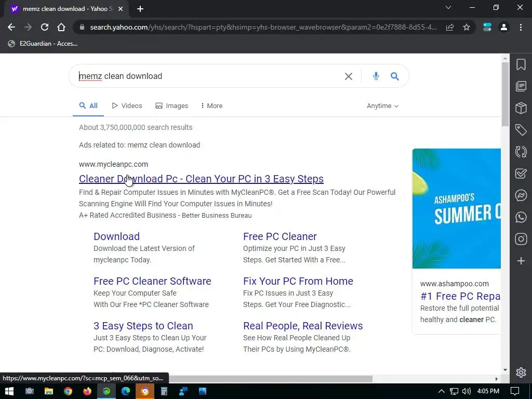Open the news feed sidebar icon
This screenshot has width=532, height=399.
pyautogui.click(x=521, y=86)
